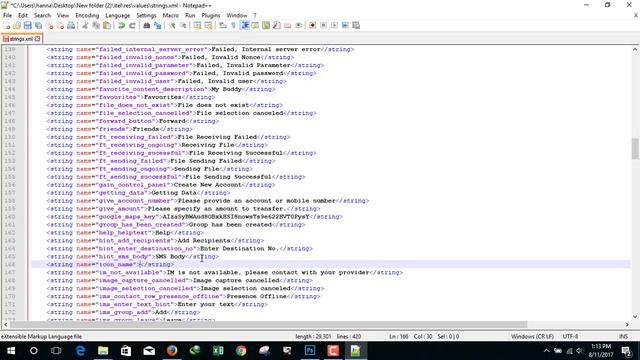The image size is (640, 360).
Task: Open the Language menu
Action: (118, 15)
